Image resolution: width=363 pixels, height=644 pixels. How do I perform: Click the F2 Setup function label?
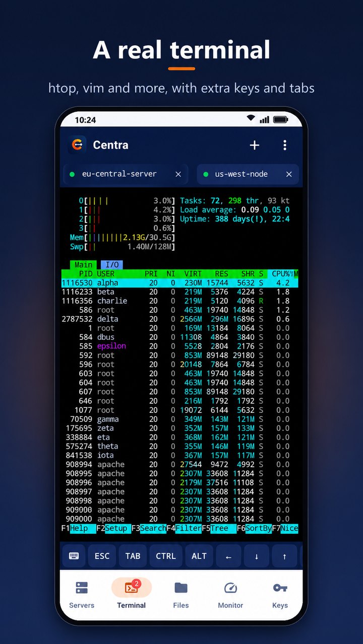tap(113, 528)
